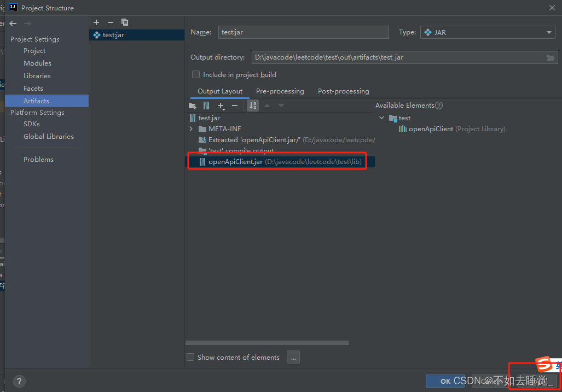This screenshot has width=562, height=392.
Task: Open Problems section
Action: click(38, 160)
